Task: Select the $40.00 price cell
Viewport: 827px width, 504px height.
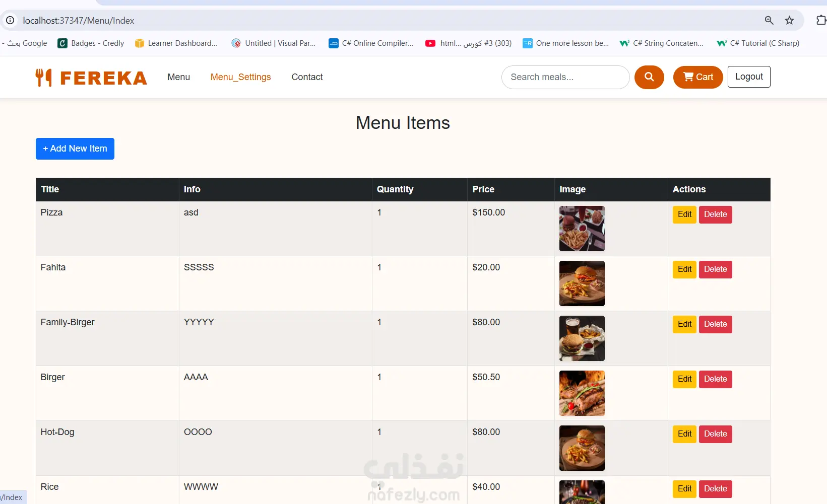Action: pyautogui.click(x=511, y=490)
